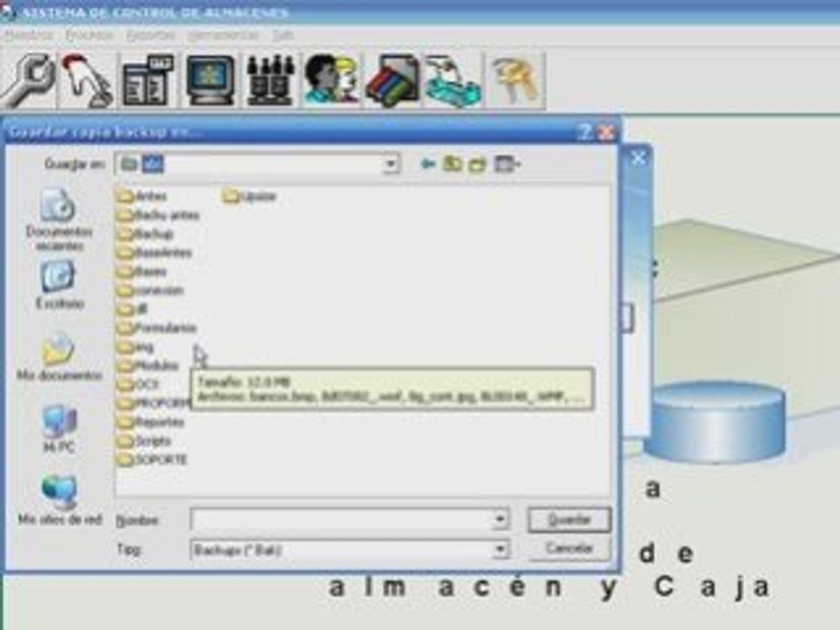
Task: Select the Scripts folder
Action: (x=144, y=441)
